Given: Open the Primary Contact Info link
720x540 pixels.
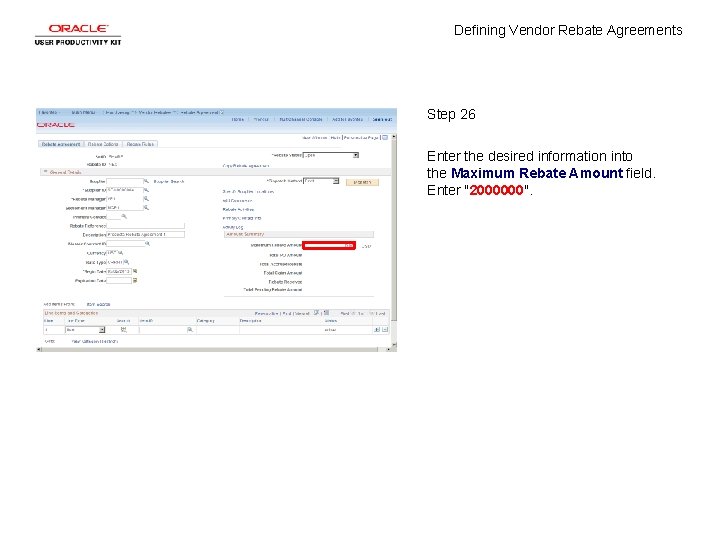Looking at the screenshot, I should [x=242, y=218].
